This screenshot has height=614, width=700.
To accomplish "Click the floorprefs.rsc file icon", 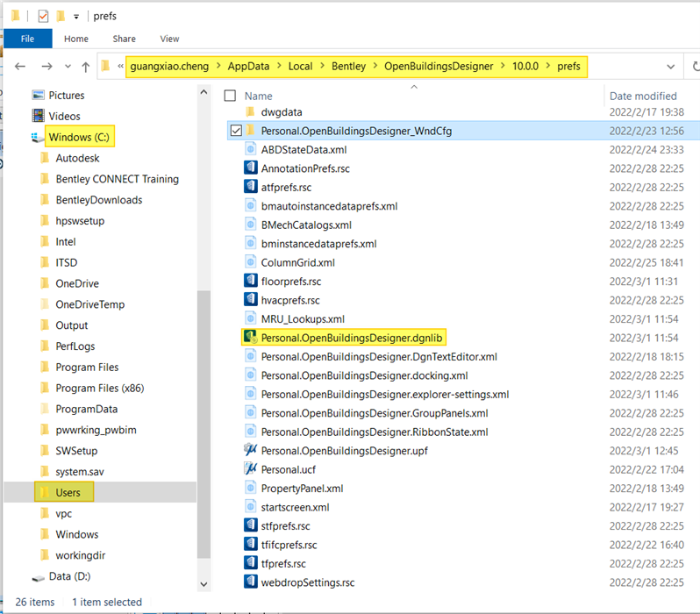I will [x=251, y=281].
